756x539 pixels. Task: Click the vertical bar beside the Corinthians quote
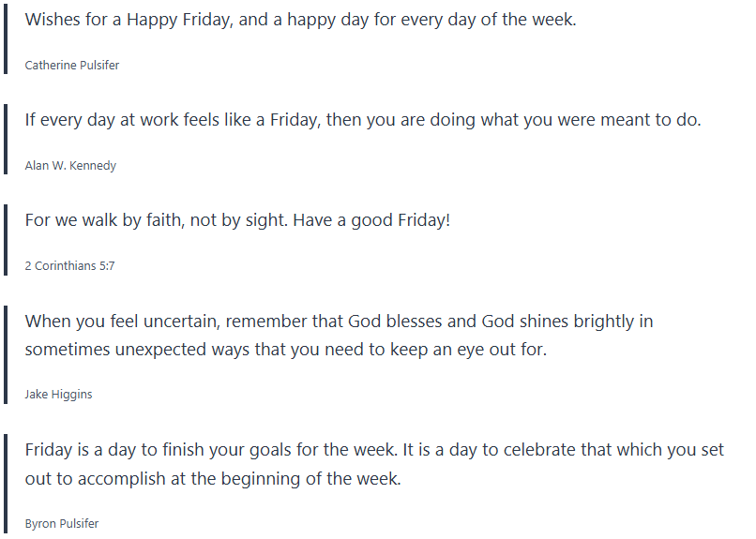tap(5, 240)
